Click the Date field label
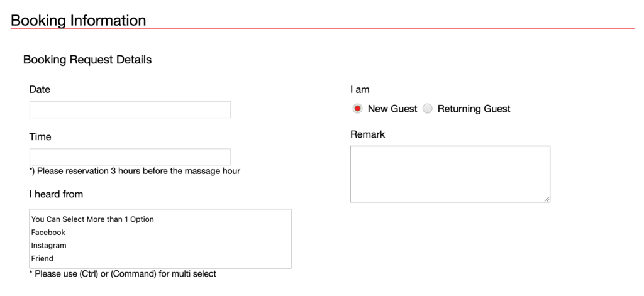The height and width of the screenshot is (296, 644). pos(40,89)
